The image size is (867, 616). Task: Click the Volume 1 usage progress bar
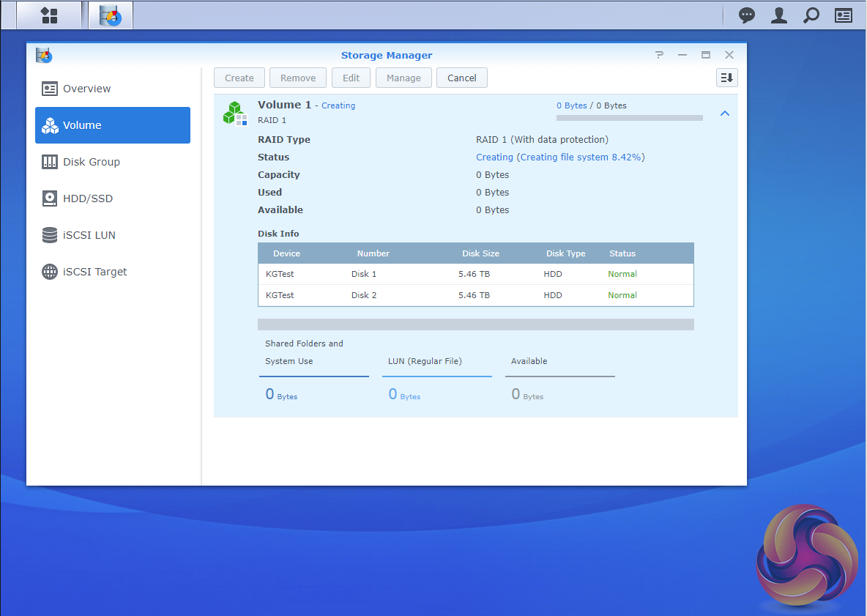click(x=629, y=118)
